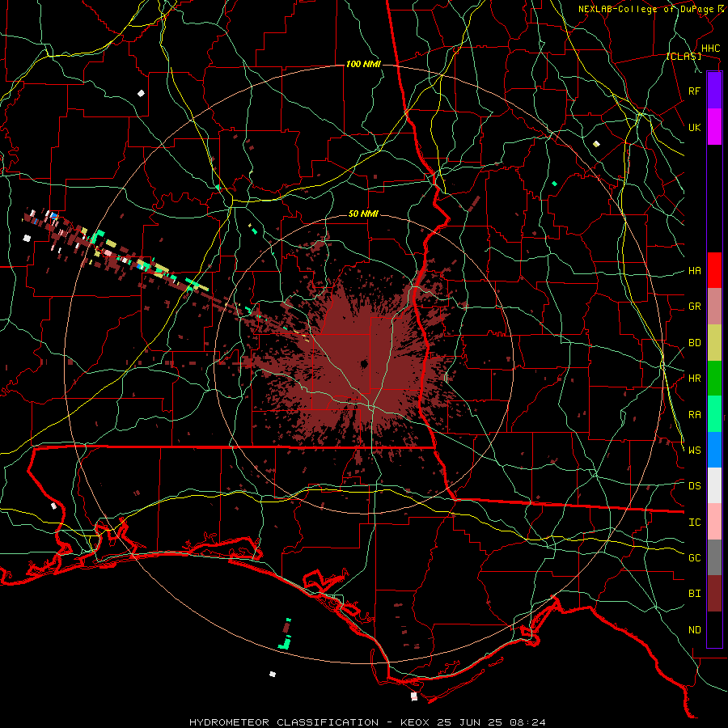728x728 pixels.
Task: Click the purple RF legend color swatch
Action: pos(714,91)
